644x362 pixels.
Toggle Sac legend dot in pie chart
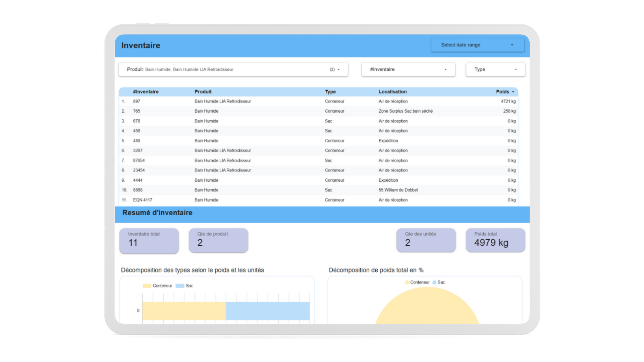[x=434, y=283]
